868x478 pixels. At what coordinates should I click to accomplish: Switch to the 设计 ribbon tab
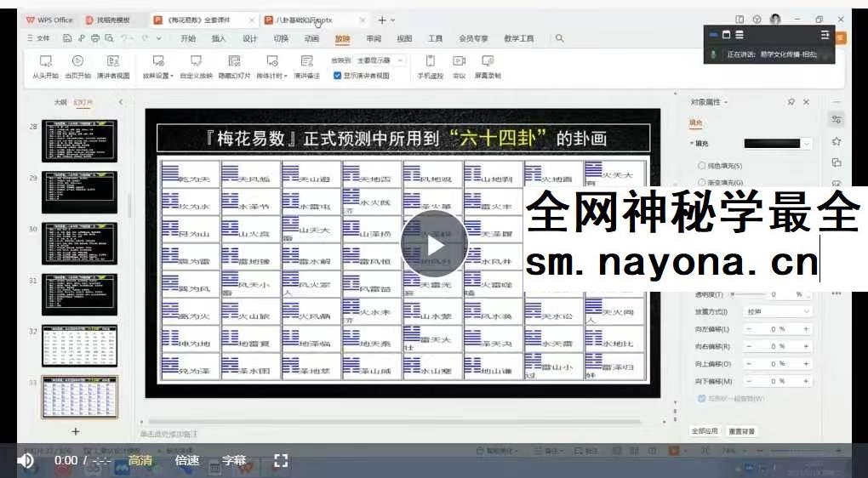coord(250,39)
